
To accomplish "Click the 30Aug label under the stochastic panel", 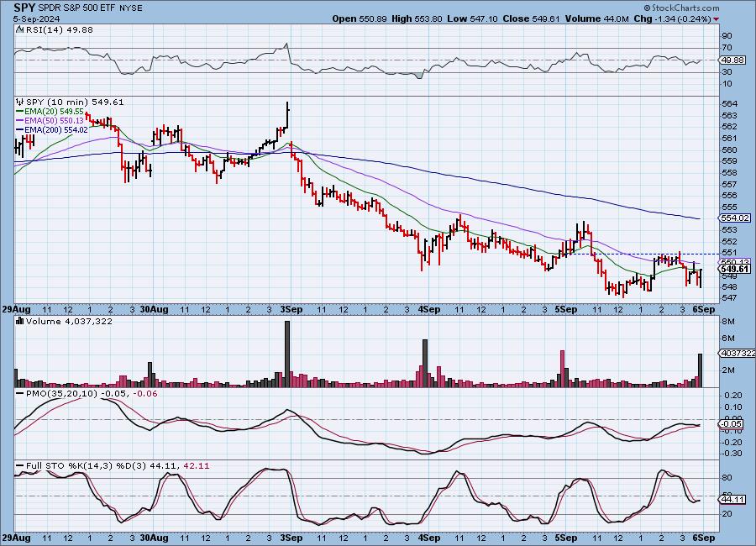I will pos(155,538).
